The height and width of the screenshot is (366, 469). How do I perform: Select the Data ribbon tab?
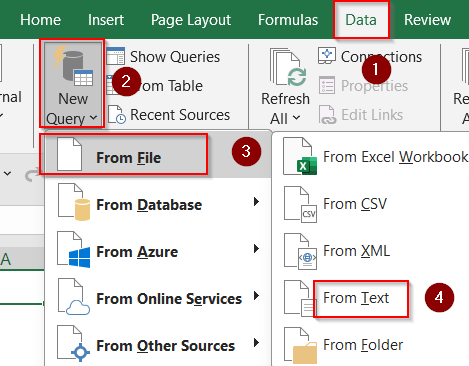pos(361,20)
